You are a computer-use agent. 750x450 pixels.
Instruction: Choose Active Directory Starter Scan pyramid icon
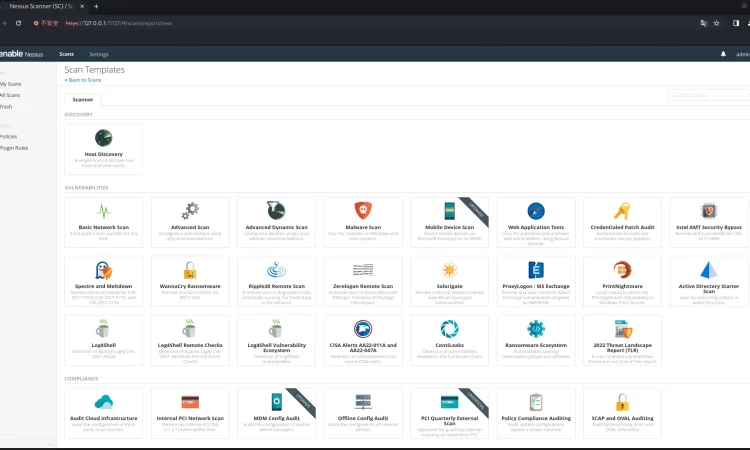708,270
